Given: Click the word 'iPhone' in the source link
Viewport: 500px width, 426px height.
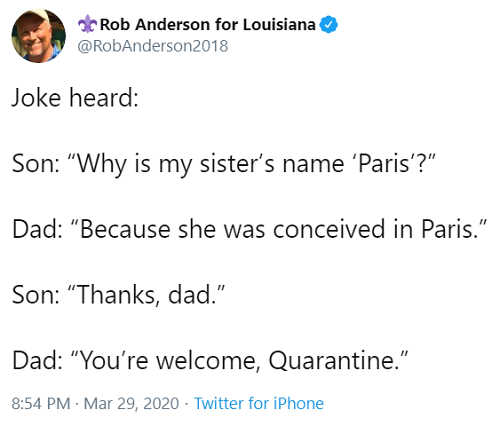Looking at the screenshot, I should [x=298, y=403].
